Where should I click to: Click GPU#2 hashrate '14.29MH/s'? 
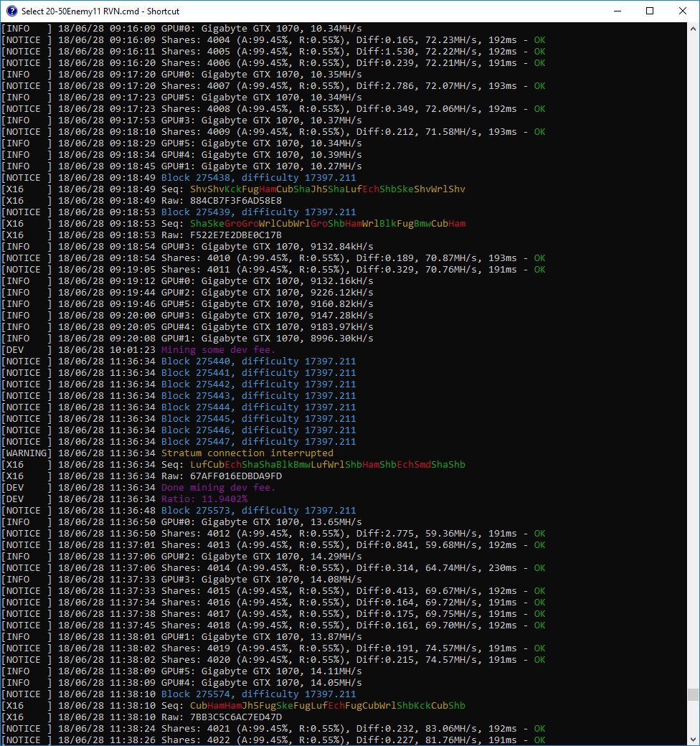[336, 556]
